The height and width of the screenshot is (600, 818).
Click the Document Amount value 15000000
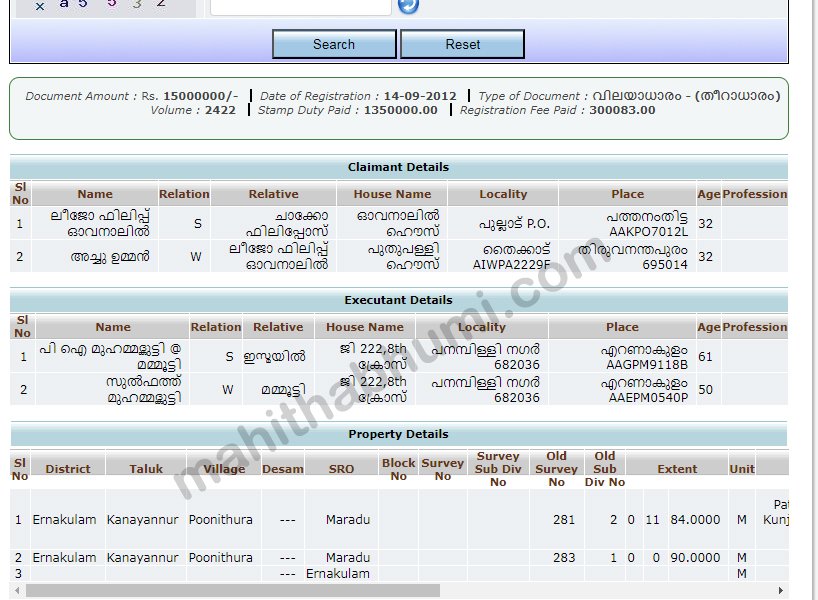pos(200,96)
